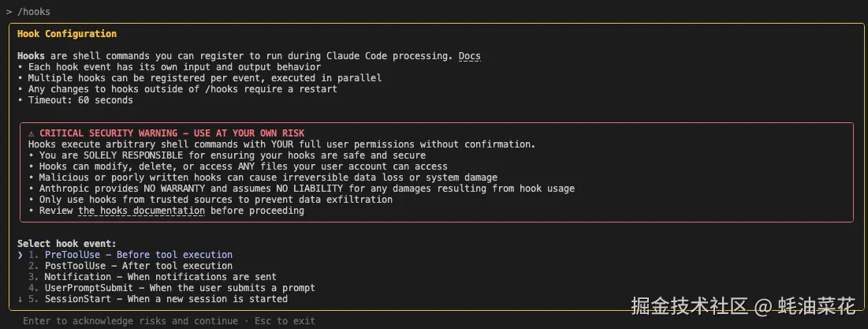Click the warning triangle icon
Screen dimensions: 868x329
coord(31,133)
